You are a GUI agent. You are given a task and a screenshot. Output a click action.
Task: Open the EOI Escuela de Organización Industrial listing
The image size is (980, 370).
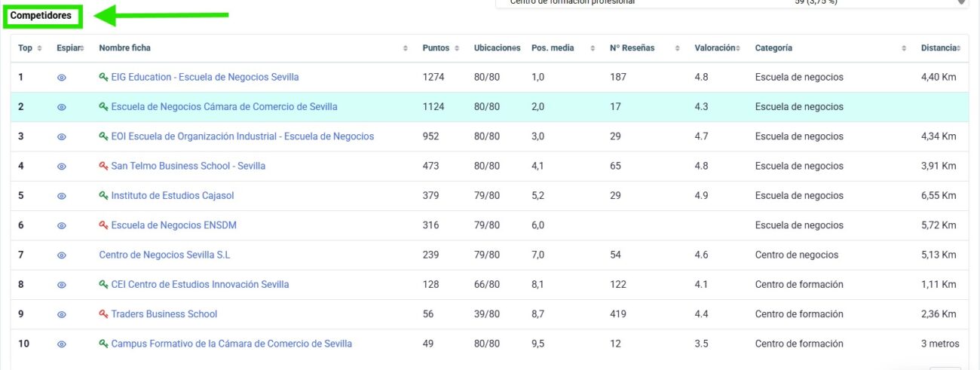(242, 136)
